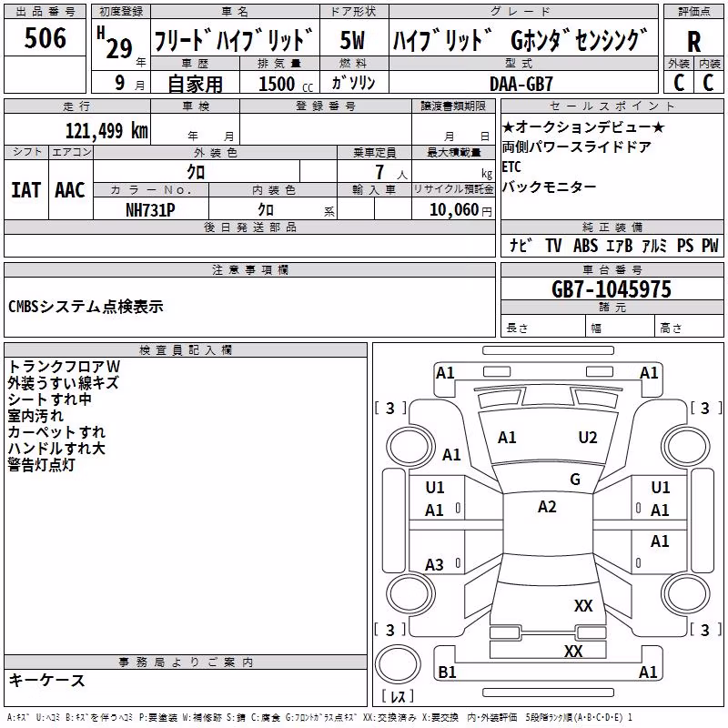The height and width of the screenshot is (728, 728).
Task: Click the 車台番号 header
Action: (x=612, y=269)
